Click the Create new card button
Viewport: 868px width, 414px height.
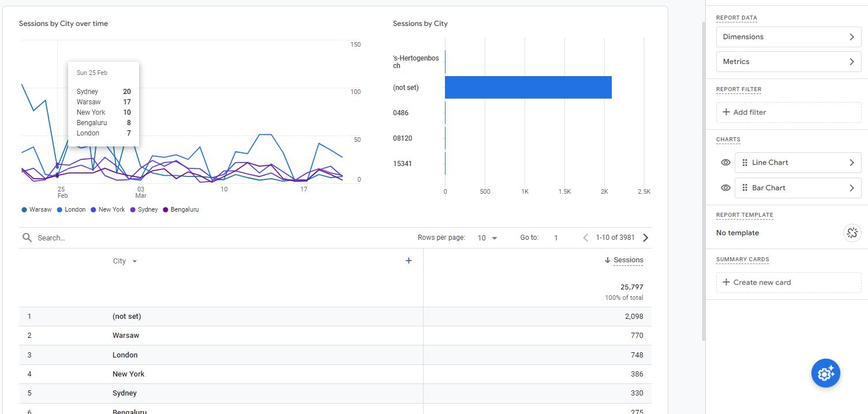tap(788, 282)
